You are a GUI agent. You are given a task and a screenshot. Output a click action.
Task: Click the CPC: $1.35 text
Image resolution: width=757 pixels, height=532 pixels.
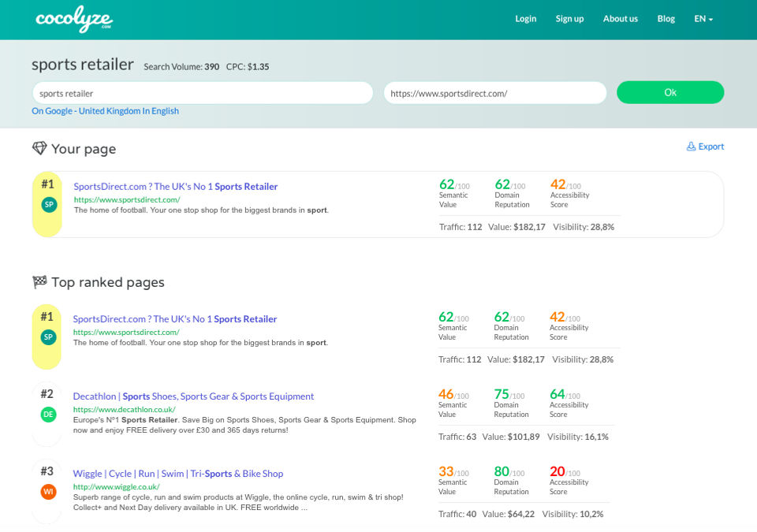248,67
